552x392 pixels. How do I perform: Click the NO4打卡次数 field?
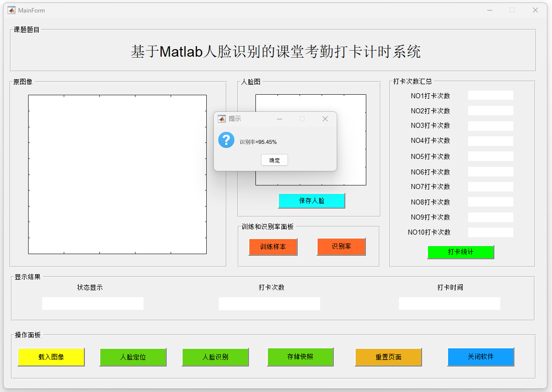[490, 141]
